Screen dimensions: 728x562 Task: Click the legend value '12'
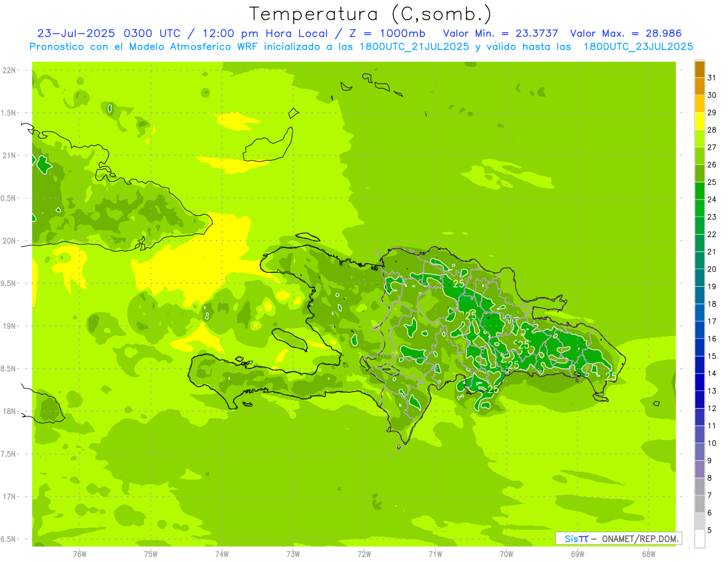712,408
